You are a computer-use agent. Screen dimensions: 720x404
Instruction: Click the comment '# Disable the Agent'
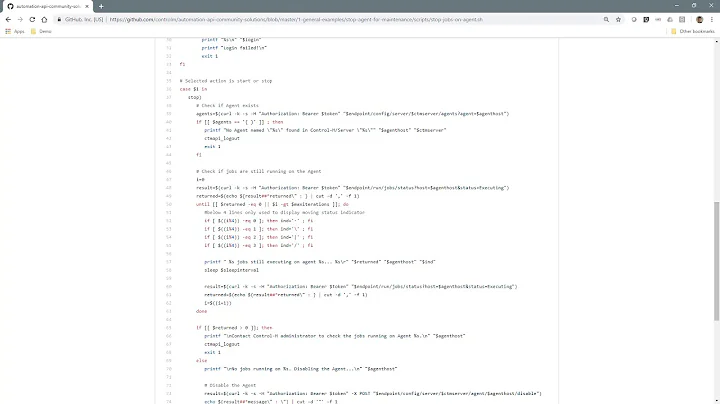[x=230, y=385]
